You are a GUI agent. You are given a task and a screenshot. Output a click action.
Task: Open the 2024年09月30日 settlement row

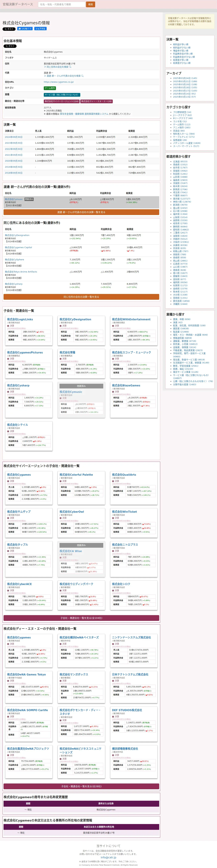point(14,137)
